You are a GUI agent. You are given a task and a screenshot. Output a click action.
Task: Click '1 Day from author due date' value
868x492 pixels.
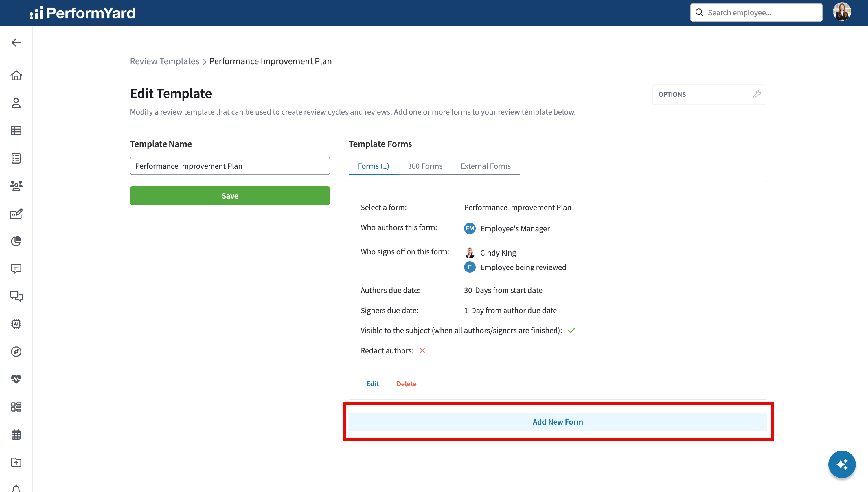[510, 311]
